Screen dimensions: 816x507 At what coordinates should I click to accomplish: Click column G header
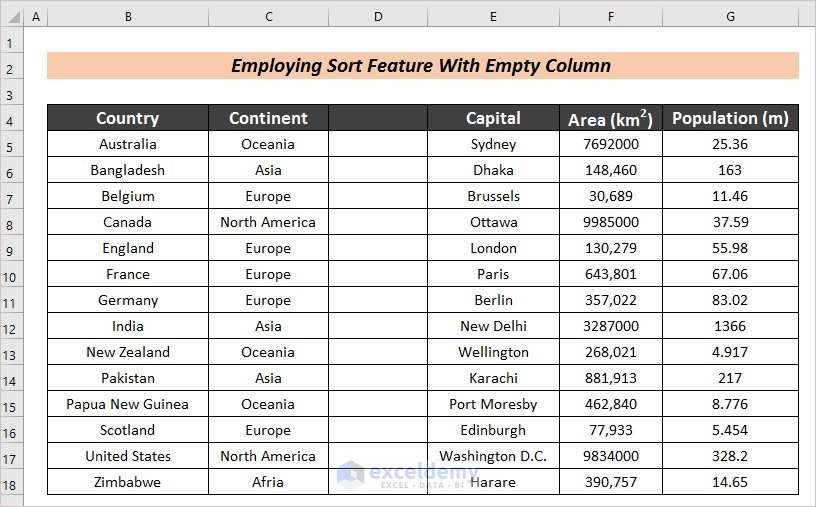(731, 17)
